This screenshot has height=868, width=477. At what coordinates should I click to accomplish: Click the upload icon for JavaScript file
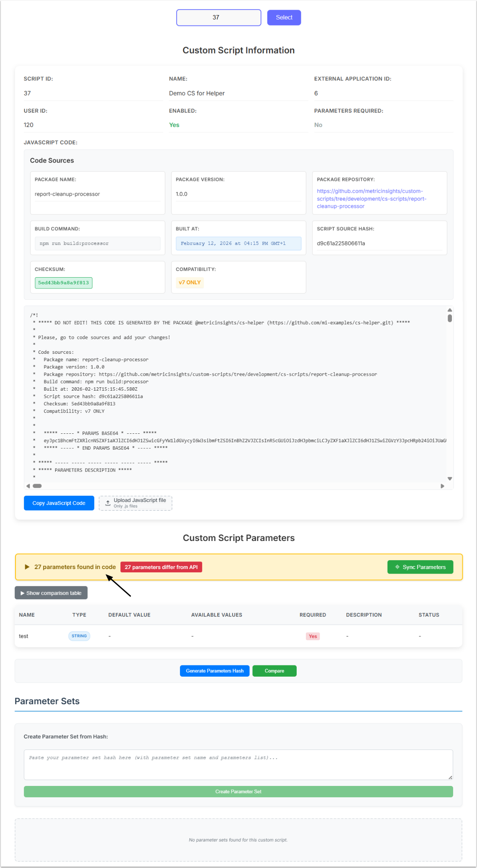pyautogui.click(x=108, y=503)
